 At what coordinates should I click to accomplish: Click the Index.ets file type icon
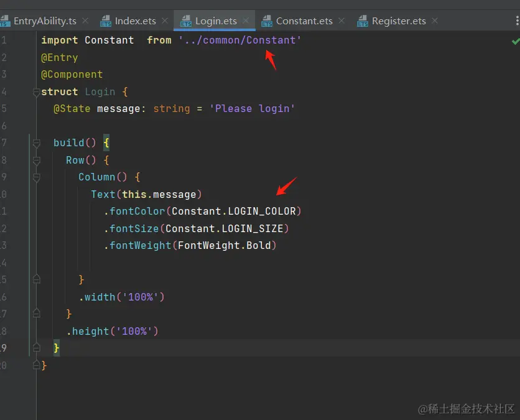coord(106,21)
